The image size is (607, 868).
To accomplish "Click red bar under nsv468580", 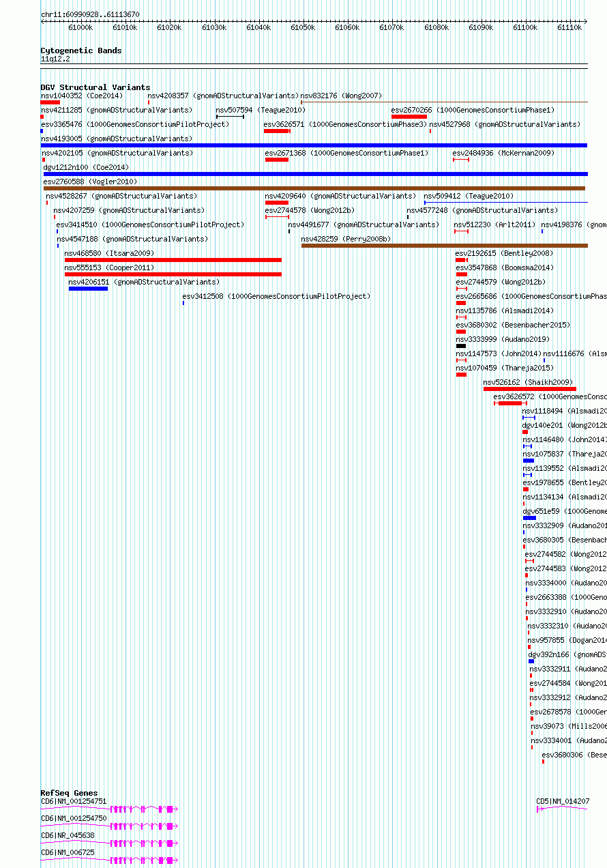I will (x=173, y=260).
